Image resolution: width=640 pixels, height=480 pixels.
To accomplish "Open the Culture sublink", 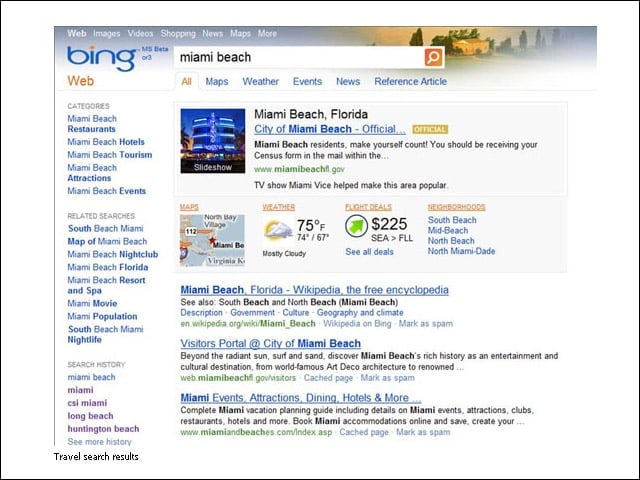I will (x=296, y=313).
